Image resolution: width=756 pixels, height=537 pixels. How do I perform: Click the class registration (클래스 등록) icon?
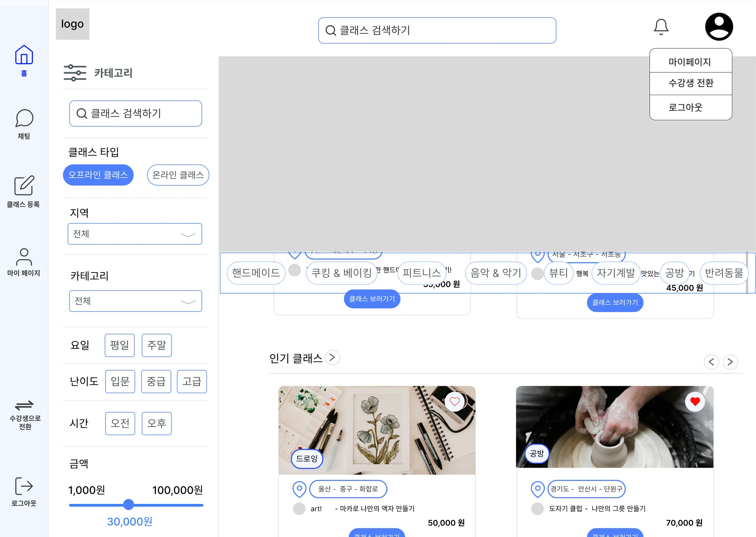pyautogui.click(x=24, y=186)
